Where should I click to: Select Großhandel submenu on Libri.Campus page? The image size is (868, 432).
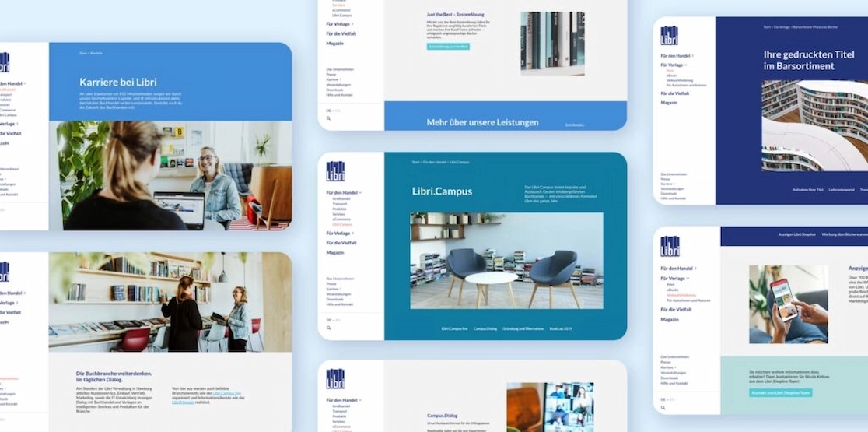click(x=340, y=198)
